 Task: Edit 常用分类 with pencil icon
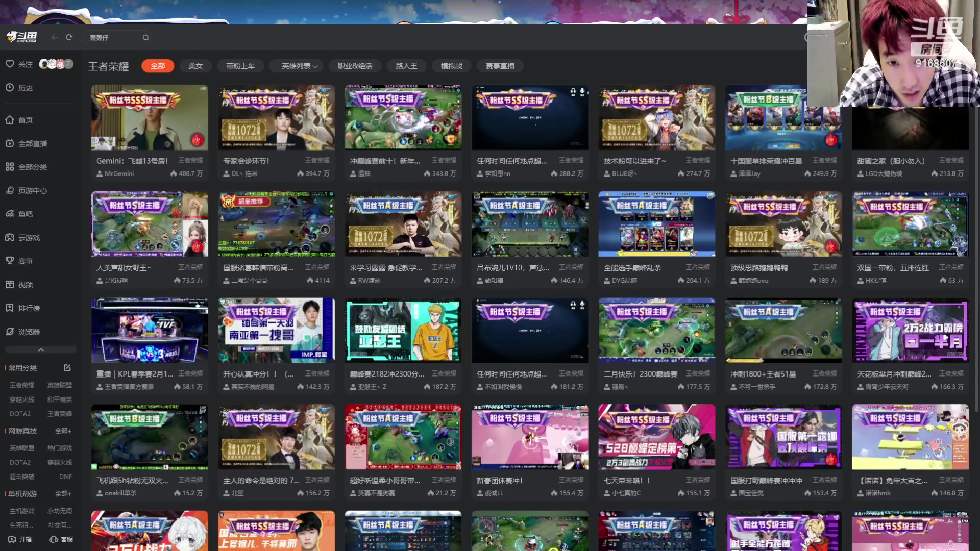[x=67, y=367]
